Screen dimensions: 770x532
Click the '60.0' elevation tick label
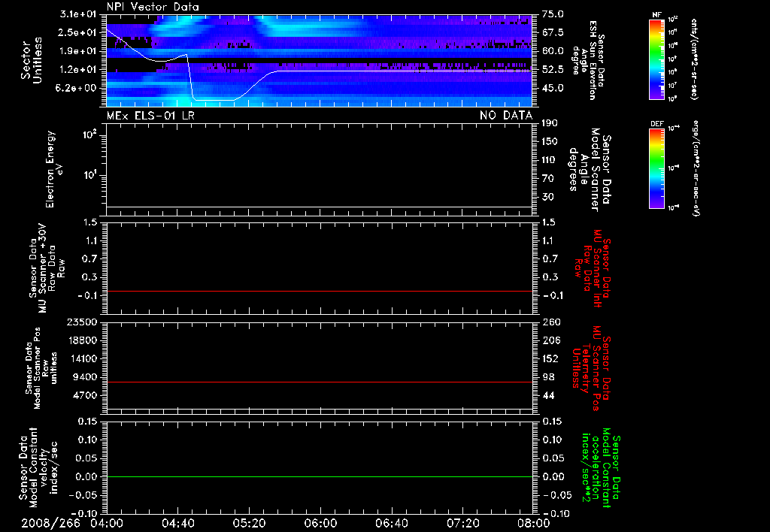click(x=553, y=51)
